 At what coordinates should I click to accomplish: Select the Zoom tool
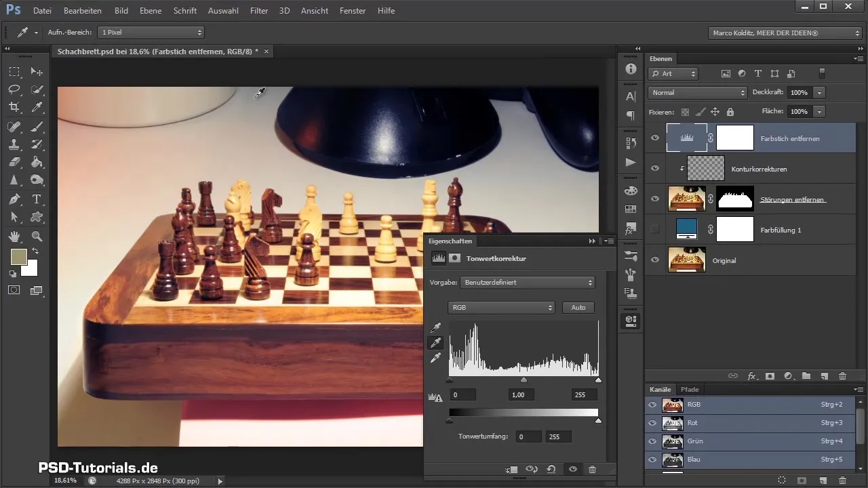[37, 236]
